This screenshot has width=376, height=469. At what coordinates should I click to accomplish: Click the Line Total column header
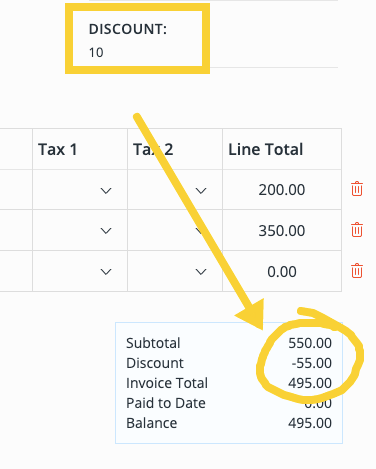[266, 149]
